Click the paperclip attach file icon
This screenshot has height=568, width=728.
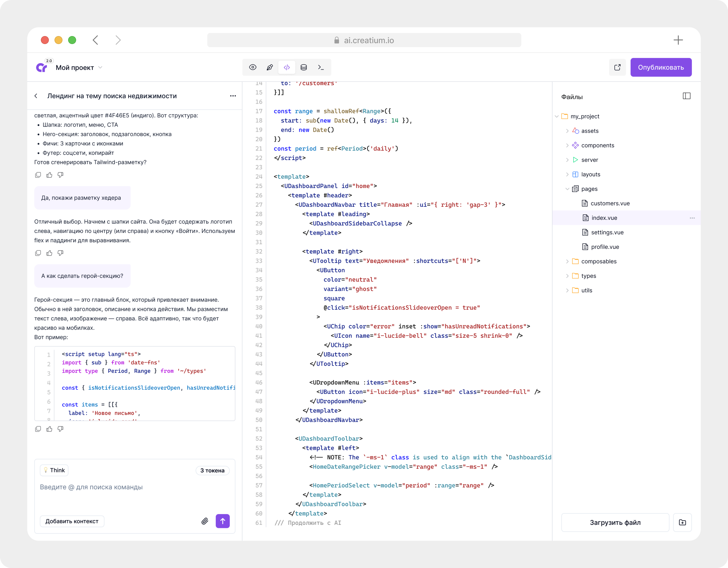tap(205, 521)
